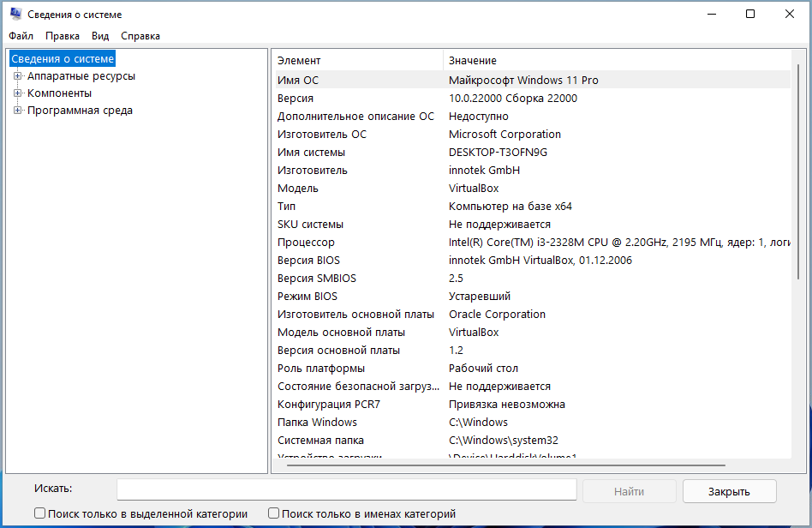Click the Найти search button

pos(629,491)
